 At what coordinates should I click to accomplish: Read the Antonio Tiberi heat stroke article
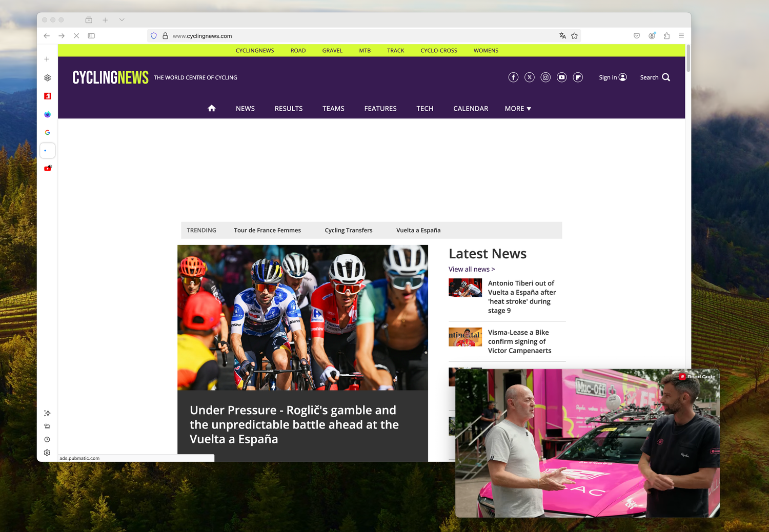click(x=522, y=297)
